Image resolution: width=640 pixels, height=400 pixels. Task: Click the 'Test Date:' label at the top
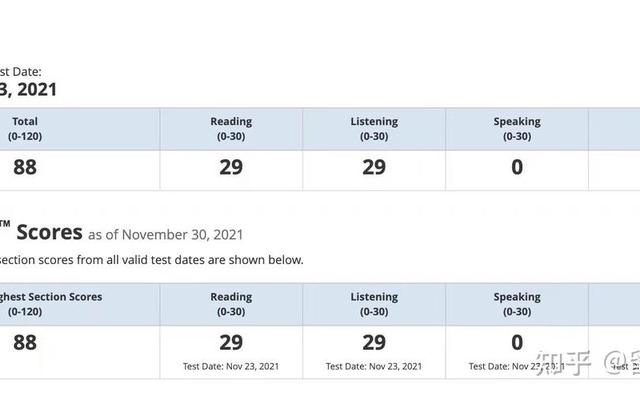click(20, 71)
